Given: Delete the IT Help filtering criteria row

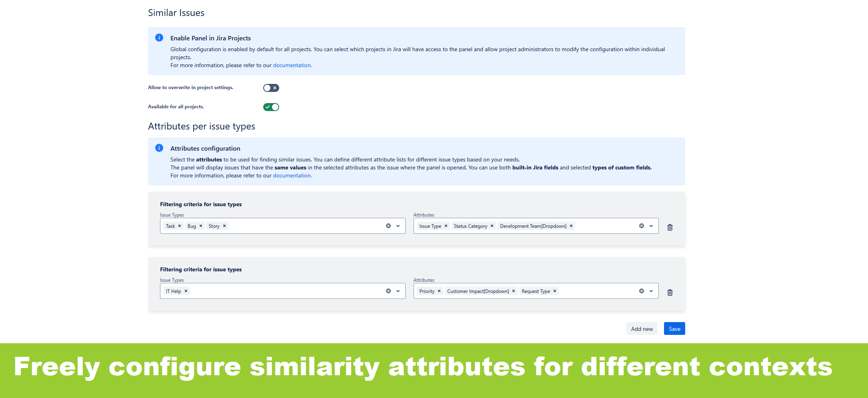Looking at the screenshot, I should pyautogui.click(x=670, y=293).
